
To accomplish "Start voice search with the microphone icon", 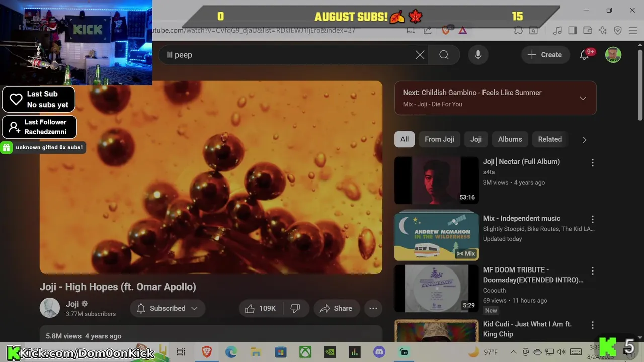I will [x=478, y=55].
